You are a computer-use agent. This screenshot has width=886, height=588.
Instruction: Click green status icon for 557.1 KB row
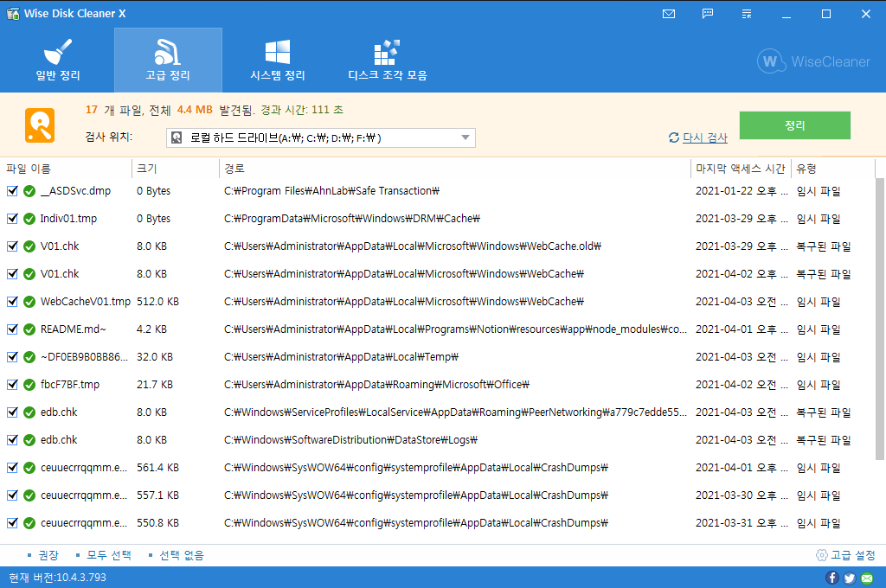(x=29, y=496)
